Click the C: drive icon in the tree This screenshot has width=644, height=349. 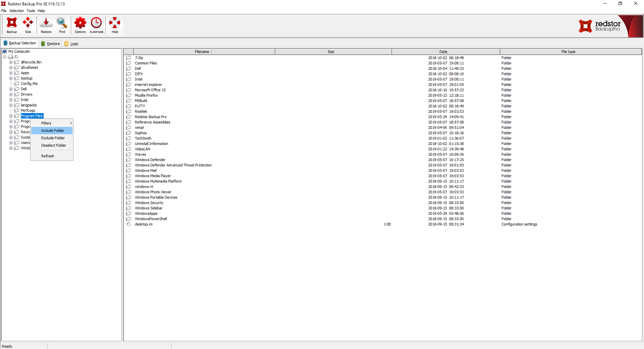pyautogui.click(x=11, y=57)
